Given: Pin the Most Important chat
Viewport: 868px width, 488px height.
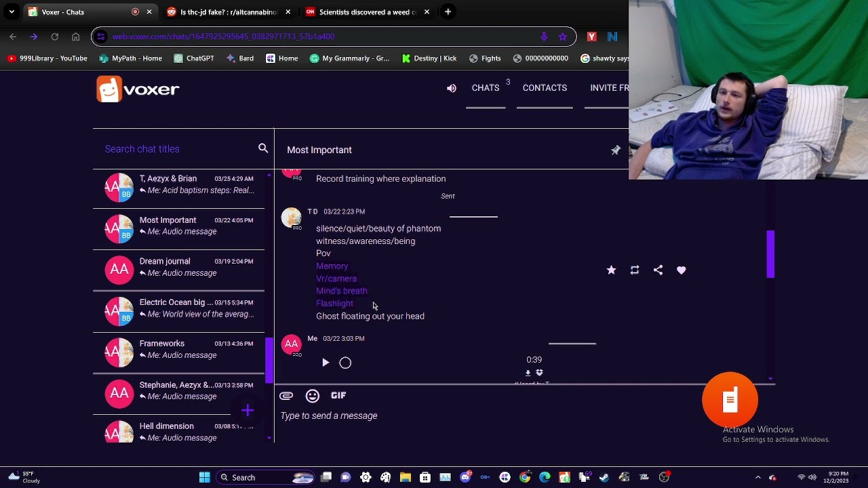Looking at the screenshot, I should point(616,150).
